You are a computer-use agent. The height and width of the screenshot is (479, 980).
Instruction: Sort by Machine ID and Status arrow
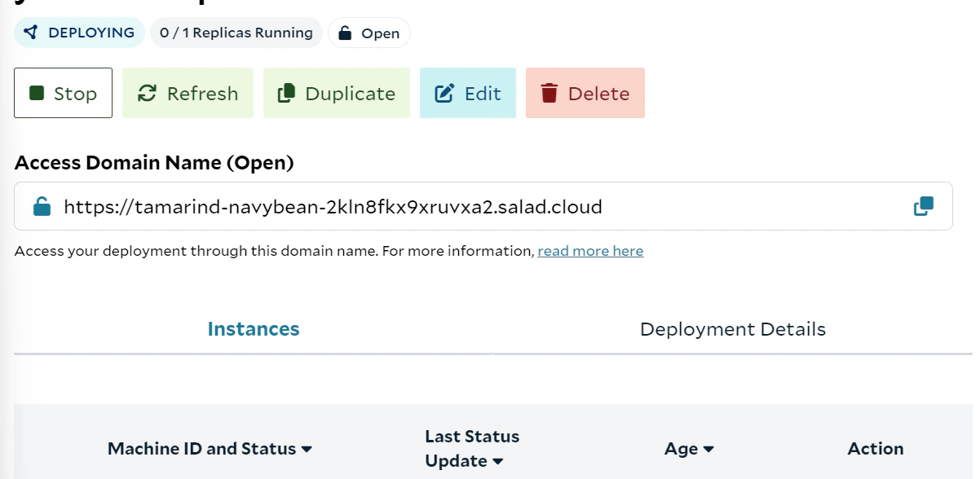point(307,449)
